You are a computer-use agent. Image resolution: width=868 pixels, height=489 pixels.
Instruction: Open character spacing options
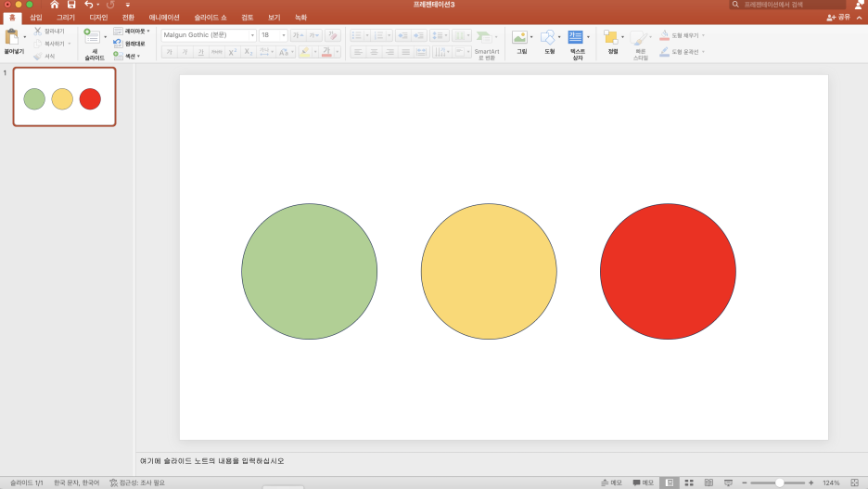pos(266,52)
